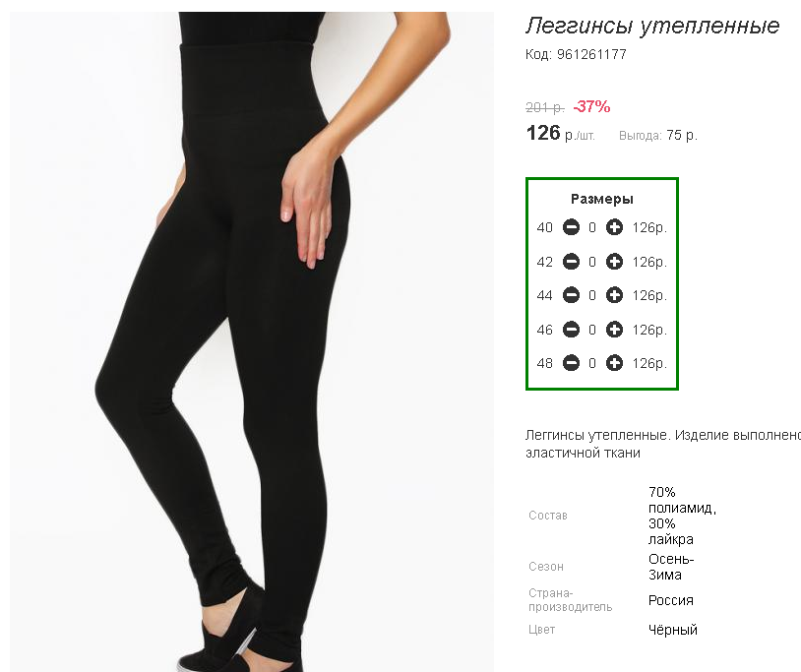Click plus icon next to size 46

pyautogui.click(x=614, y=330)
